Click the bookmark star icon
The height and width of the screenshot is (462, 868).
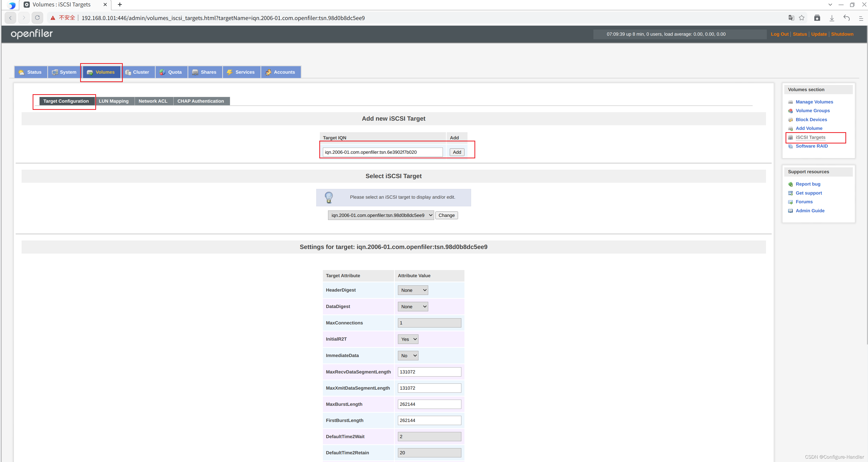tap(802, 17)
